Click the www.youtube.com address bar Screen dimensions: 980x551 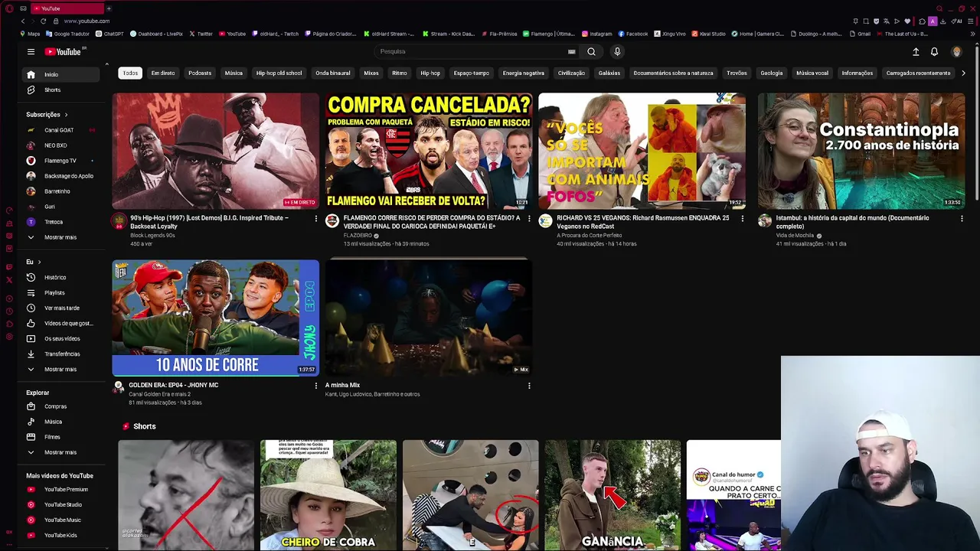pos(87,21)
